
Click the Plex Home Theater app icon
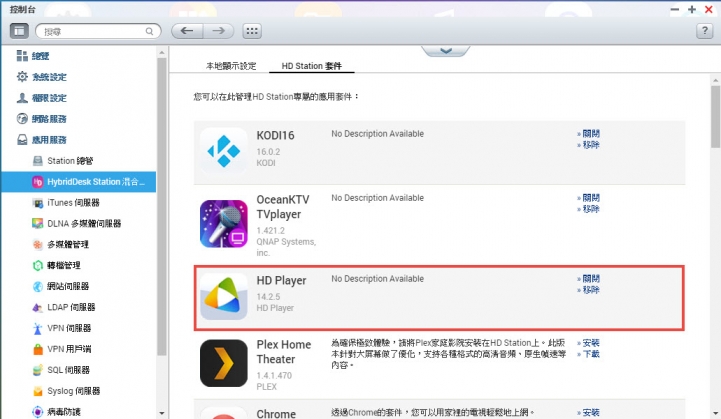223,363
